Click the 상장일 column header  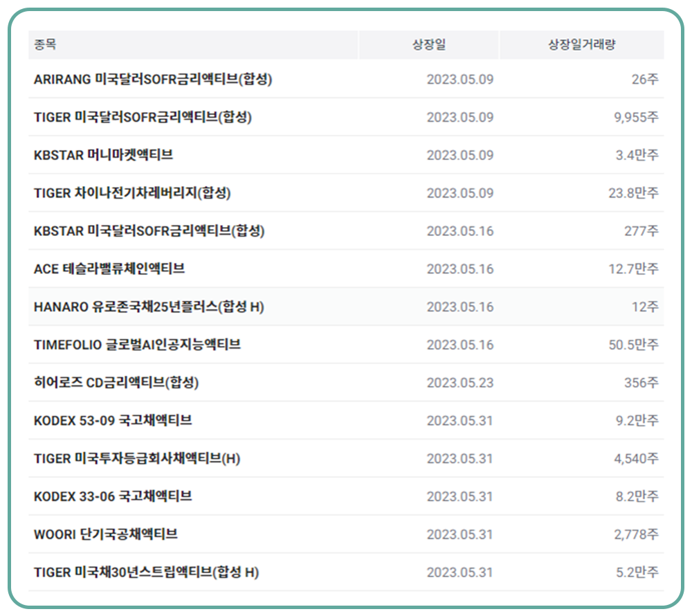click(429, 45)
